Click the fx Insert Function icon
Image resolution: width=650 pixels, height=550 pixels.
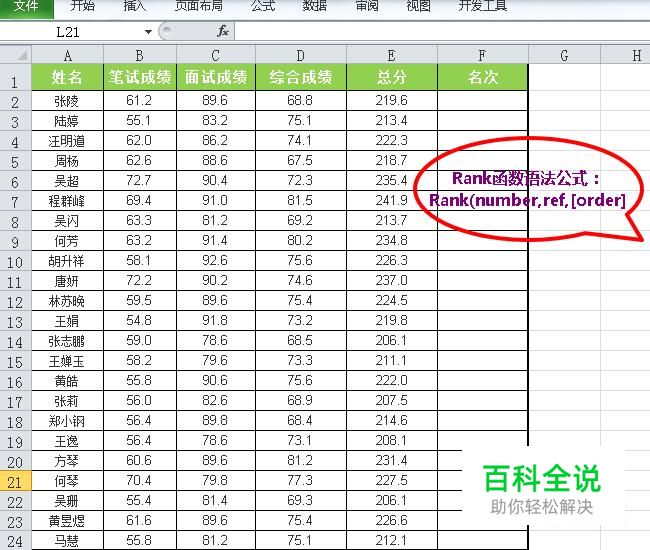pos(223,31)
